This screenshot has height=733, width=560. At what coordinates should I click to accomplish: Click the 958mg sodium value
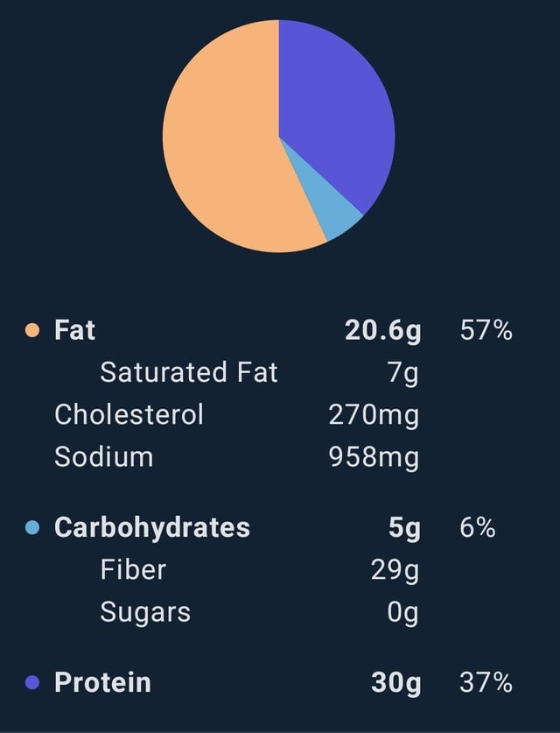(374, 458)
